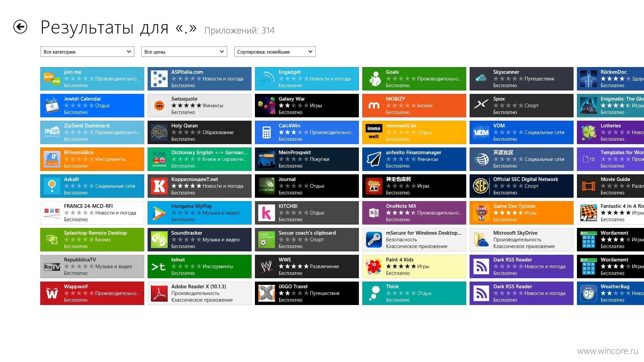Click the mSecure key icon

point(374,240)
